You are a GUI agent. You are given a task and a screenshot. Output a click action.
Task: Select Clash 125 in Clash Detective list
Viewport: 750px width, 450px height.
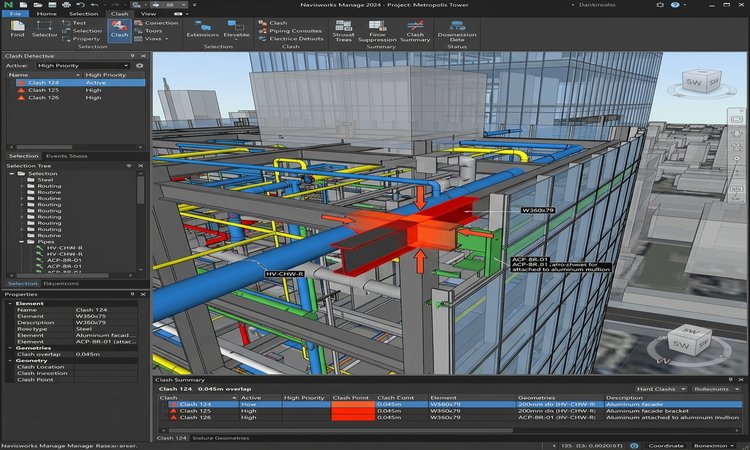pos(76,90)
